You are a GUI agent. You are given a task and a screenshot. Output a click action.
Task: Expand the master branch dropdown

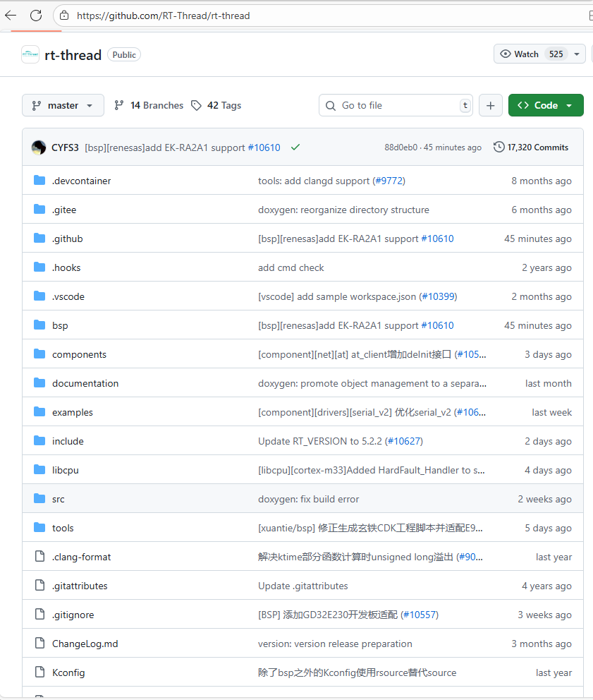coord(63,105)
